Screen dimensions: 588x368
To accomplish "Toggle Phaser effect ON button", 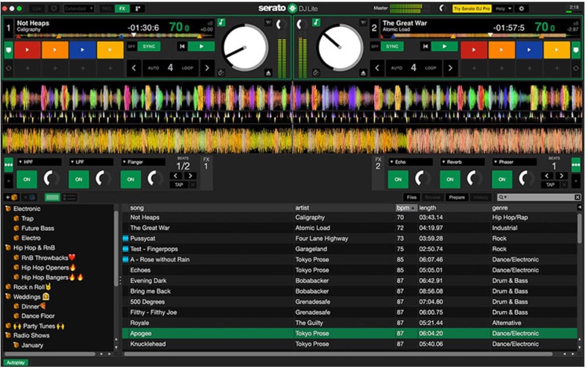I will pos(502,179).
